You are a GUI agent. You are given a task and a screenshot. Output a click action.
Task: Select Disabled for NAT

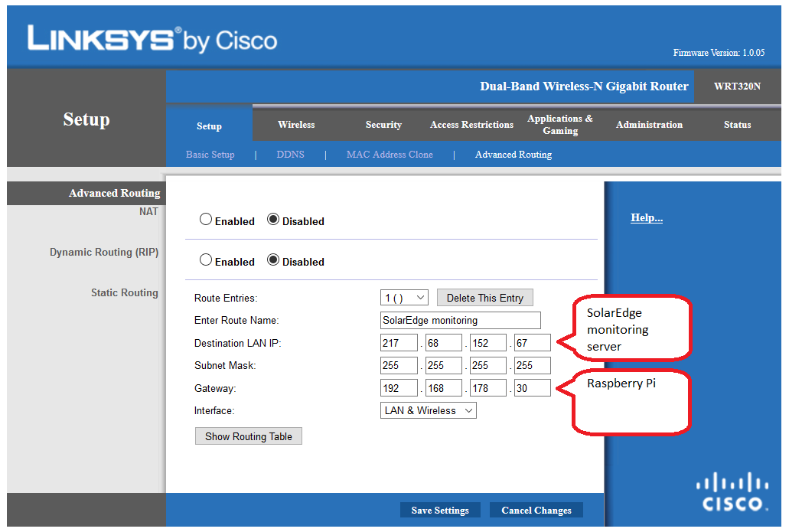[273, 220]
